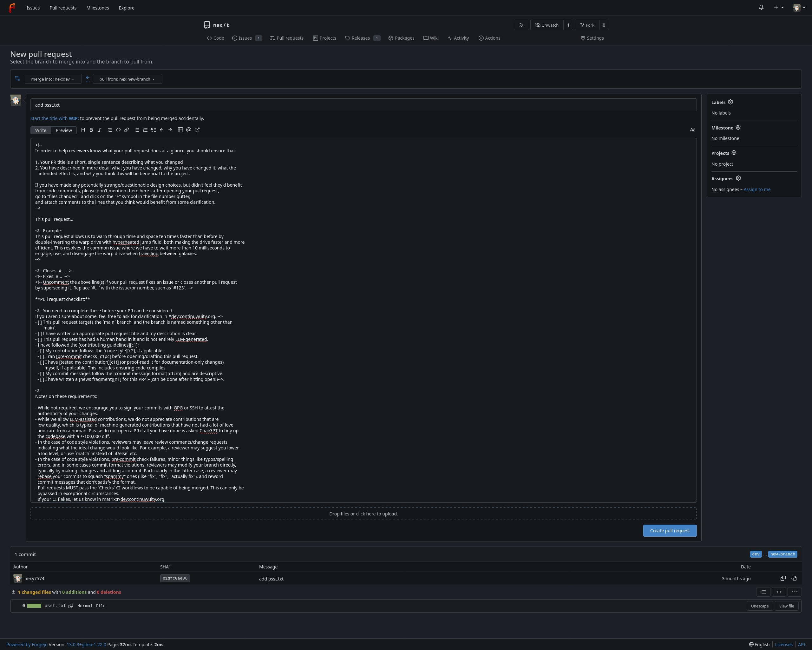
Task: Insert a table from the editor toolbar
Action: 180,130
